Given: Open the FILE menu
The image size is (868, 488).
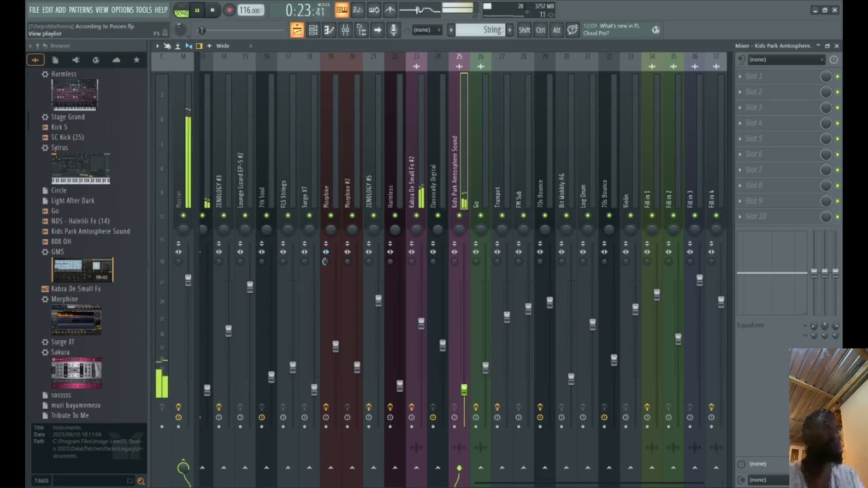Looking at the screenshot, I should (x=34, y=10).
